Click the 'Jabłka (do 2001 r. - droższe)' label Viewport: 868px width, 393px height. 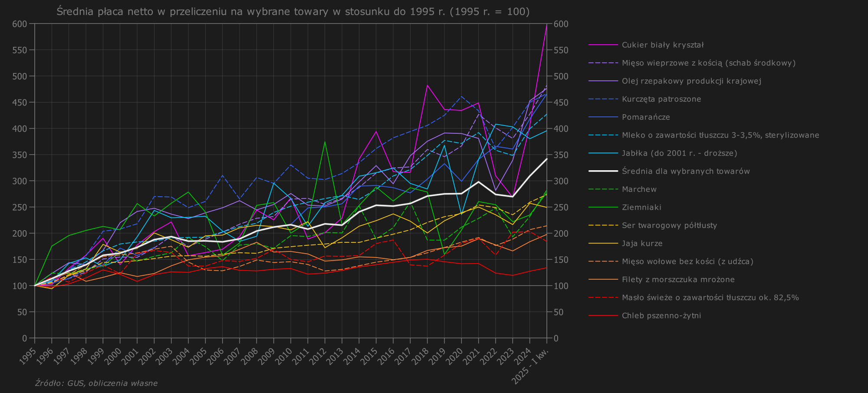pos(679,153)
